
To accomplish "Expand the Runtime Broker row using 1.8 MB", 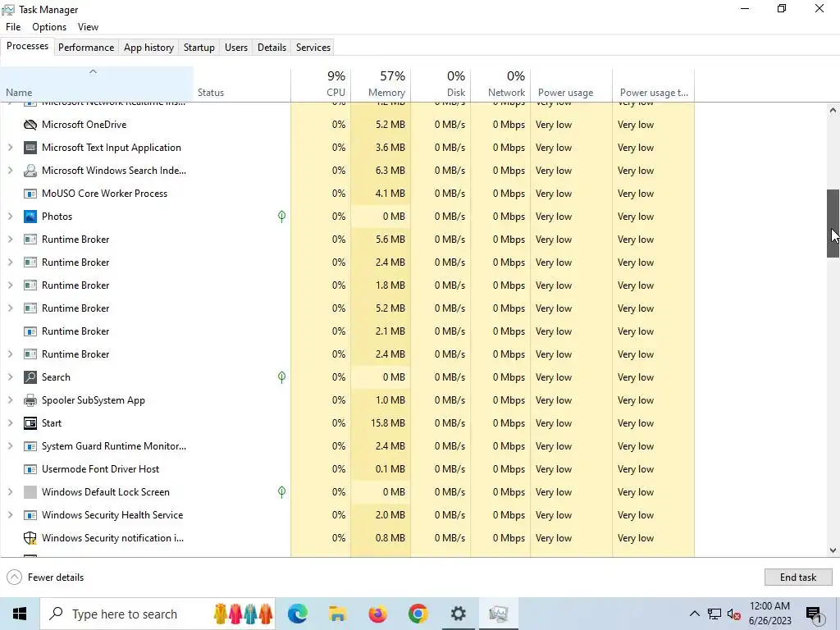I will point(10,285).
